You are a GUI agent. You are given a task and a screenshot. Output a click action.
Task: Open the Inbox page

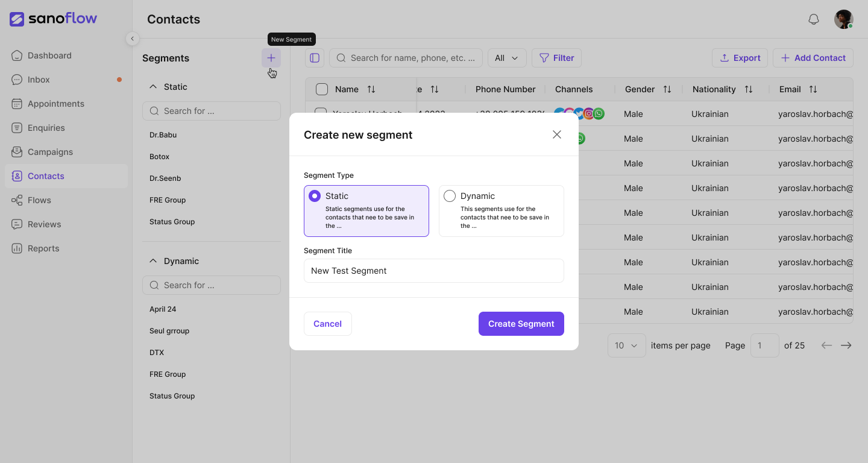point(66,80)
